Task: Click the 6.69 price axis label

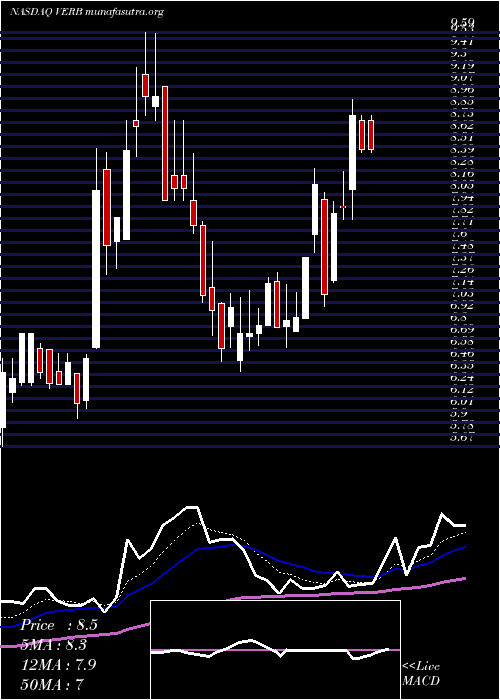Action: pyautogui.click(x=462, y=330)
